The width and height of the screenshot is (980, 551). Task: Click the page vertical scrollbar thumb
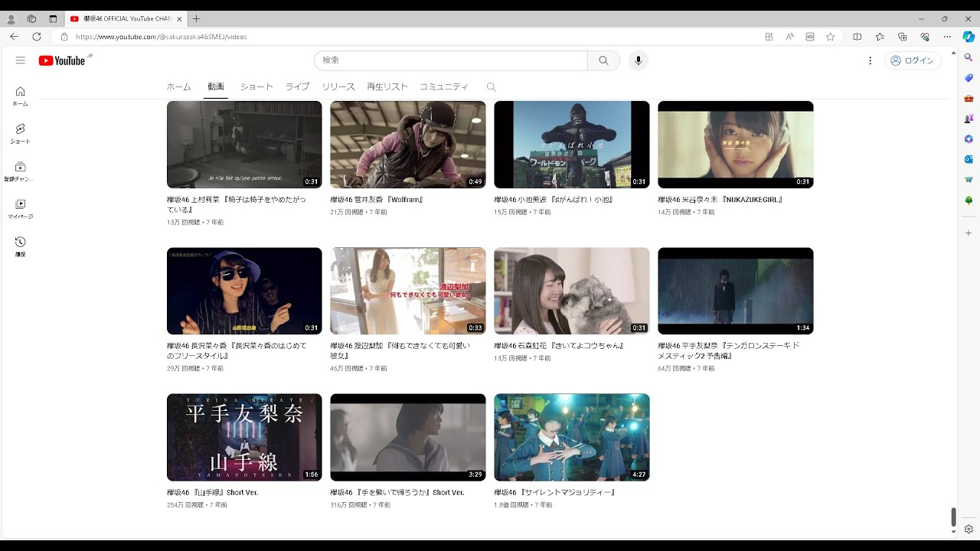[x=953, y=517]
